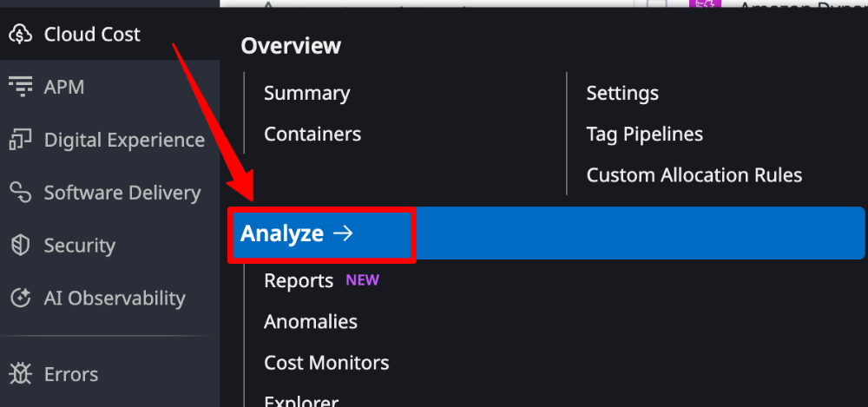This screenshot has height=407, width=868.
Task: Click the Analyze section heading text
Action: point(281,233)
